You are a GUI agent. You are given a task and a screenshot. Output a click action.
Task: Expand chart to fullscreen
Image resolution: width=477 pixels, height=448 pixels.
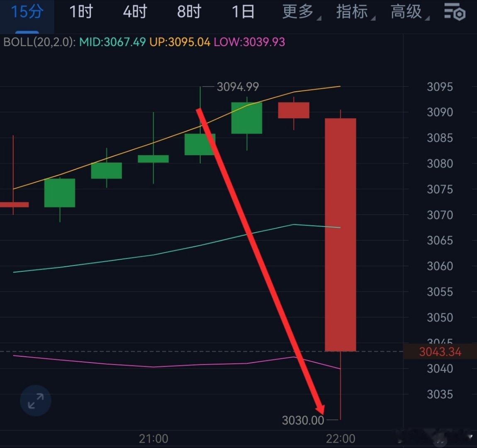click(x=36, y=401)
